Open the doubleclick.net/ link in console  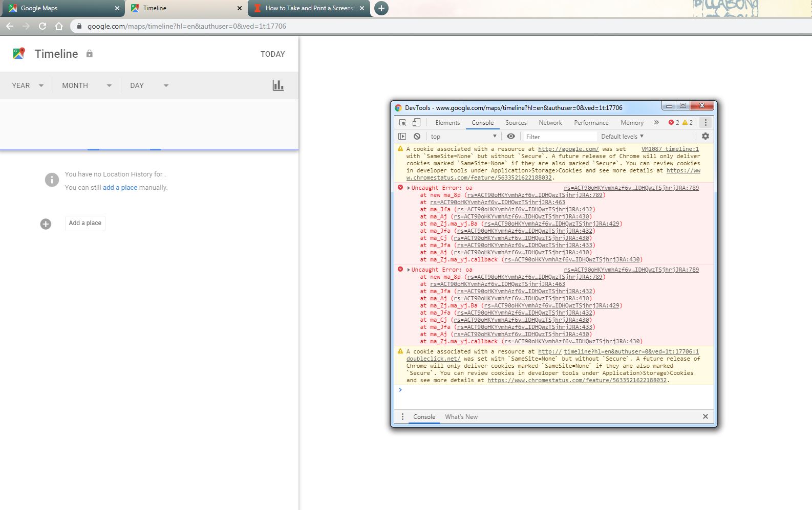point(433,359)
